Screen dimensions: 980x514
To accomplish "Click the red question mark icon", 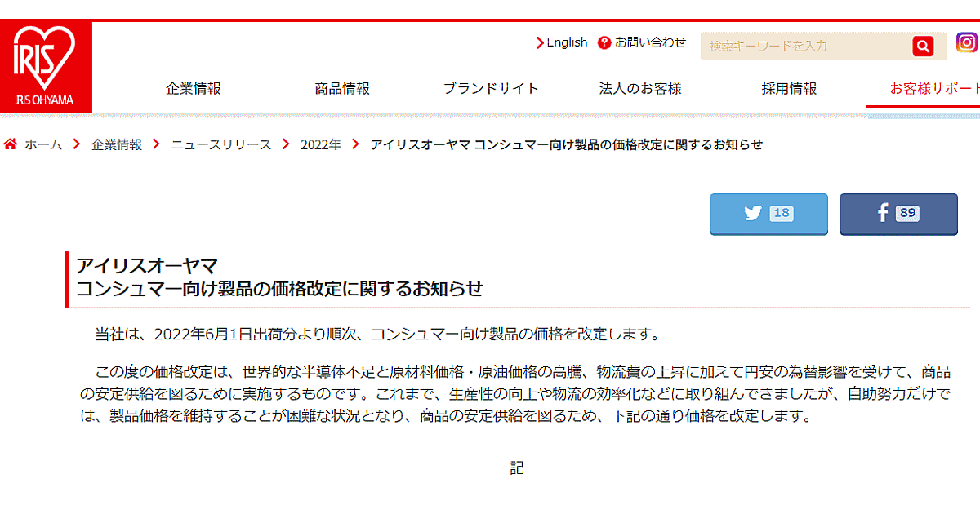I will [x=604, y=42].
